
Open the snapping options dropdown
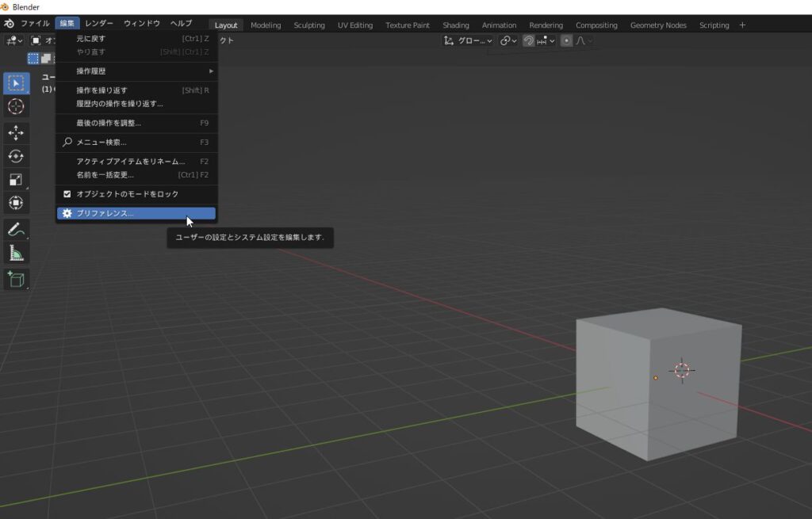[546, 40]
